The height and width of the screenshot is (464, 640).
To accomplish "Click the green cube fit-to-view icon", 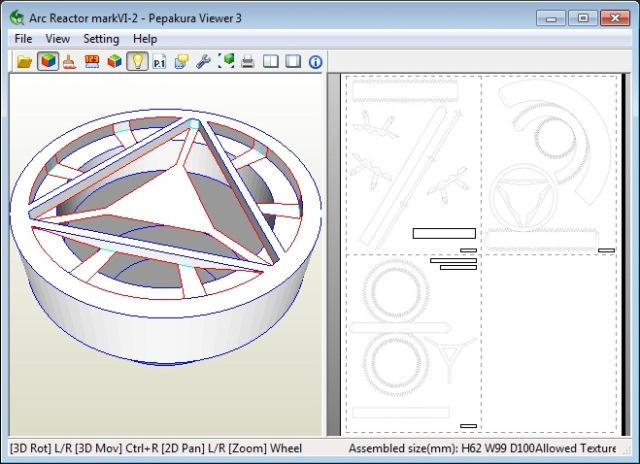I will point(226,62).
